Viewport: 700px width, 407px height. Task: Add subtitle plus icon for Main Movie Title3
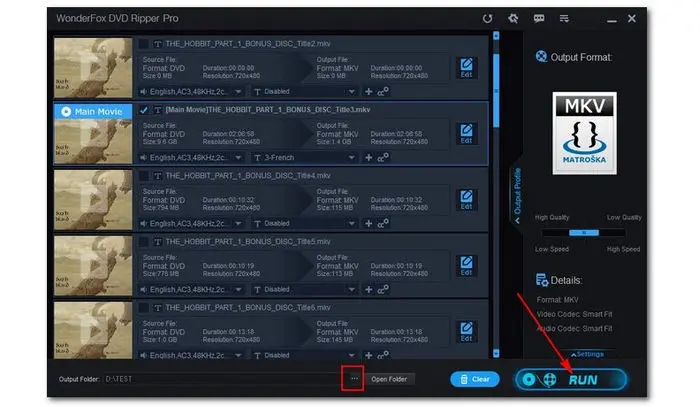(368, 158)
